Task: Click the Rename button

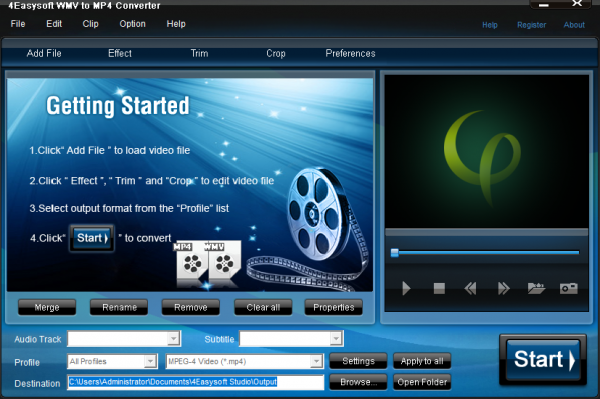Action: (119, 307)
